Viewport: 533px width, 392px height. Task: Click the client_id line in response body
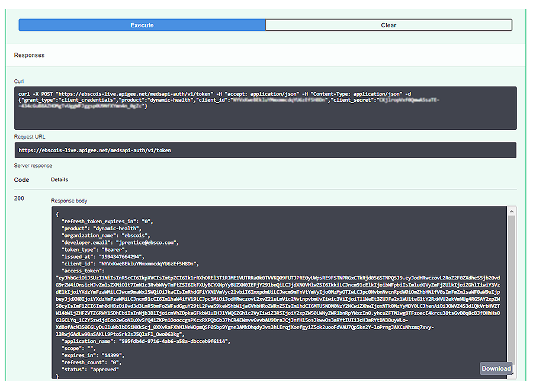click(129, 263)
